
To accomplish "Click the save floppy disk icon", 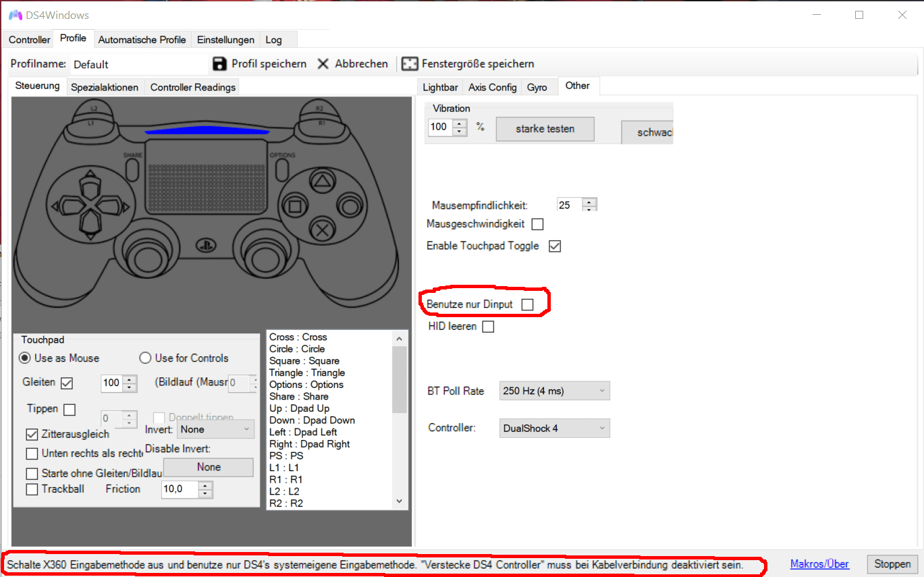I will [x=219, y=63].
